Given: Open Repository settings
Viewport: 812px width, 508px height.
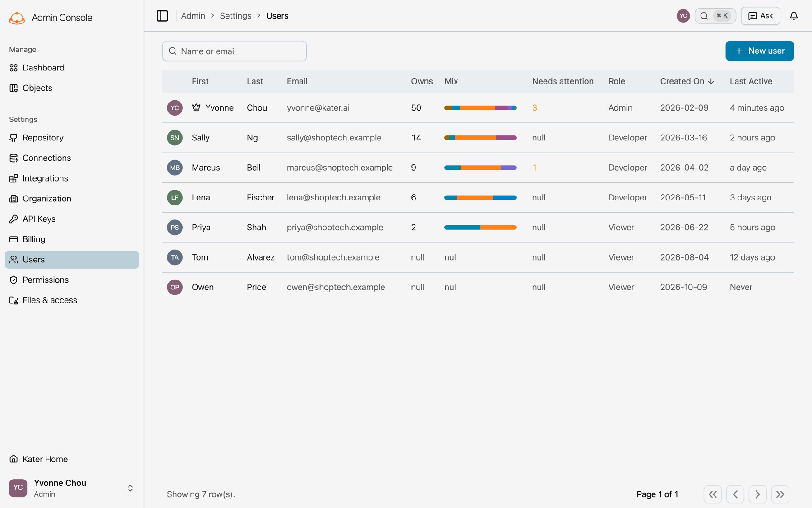Looking at the screenshot, I should click(x=72, y=138).
